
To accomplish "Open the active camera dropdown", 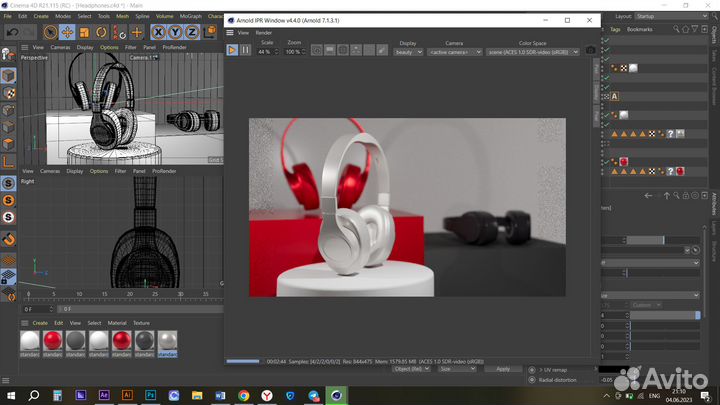I will click(454, 51).
